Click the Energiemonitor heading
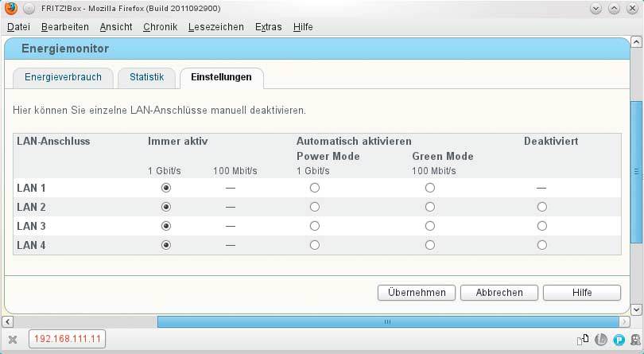This screenshot has width=644, height=354. click(x=65, y=49)
